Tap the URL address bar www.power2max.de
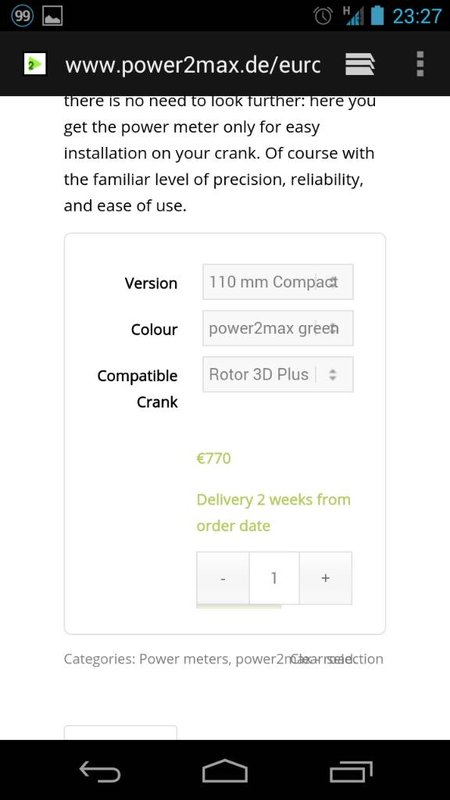The height and width of the screenshot is (800, 450). tap(193, 65)
